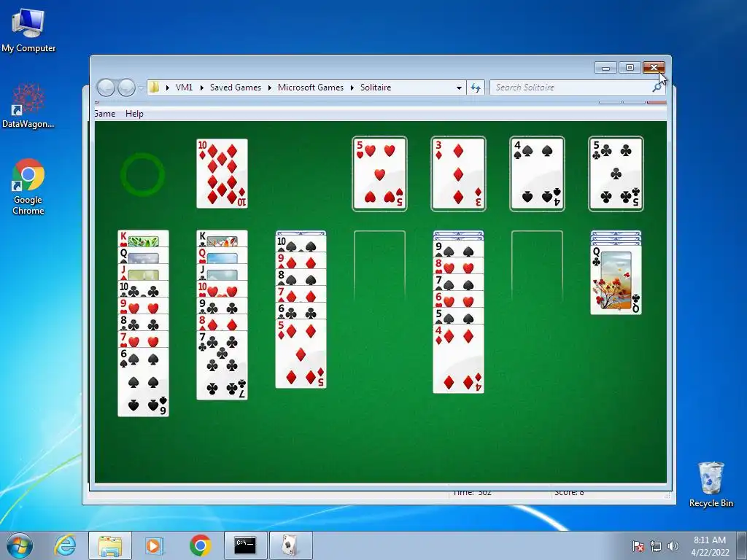Select the 10 of spades in third column
Image resolution: width=747 pixels, height=560 pixels.
click(x=301, y=244)
